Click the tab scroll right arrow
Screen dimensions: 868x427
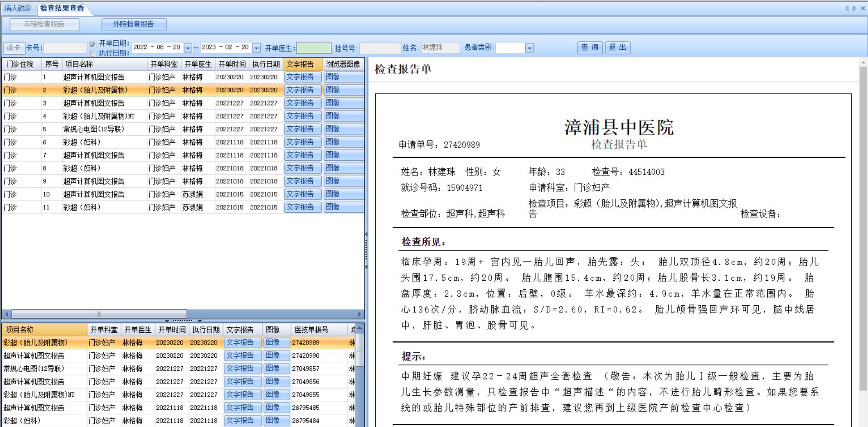coord(854,8)
